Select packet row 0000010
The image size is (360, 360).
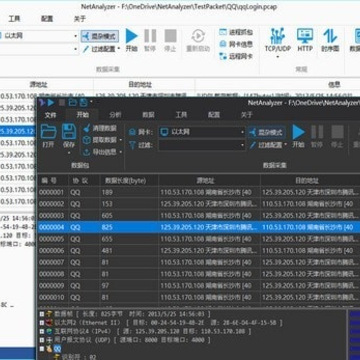click(199, 297)
